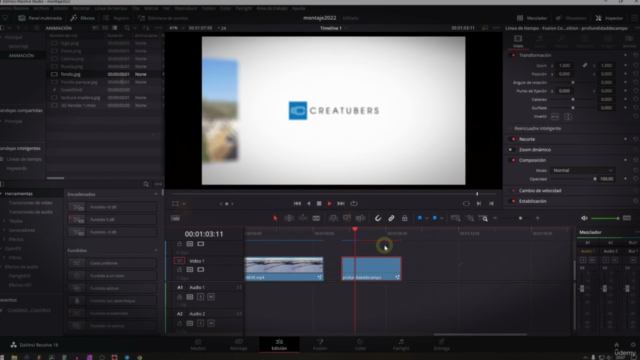Toggle Transformación enable dot
The height and width of the screenshot is (360, 640).
(x=513, y=55)
